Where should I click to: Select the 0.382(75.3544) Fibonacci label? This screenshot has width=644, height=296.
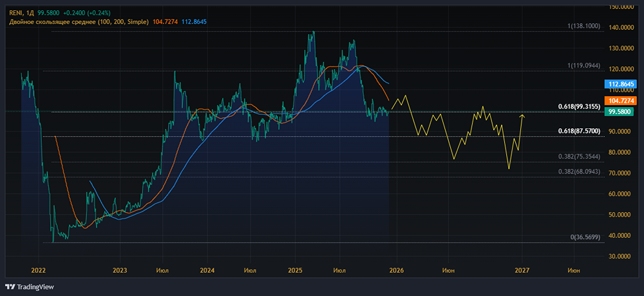pos(579,157)
